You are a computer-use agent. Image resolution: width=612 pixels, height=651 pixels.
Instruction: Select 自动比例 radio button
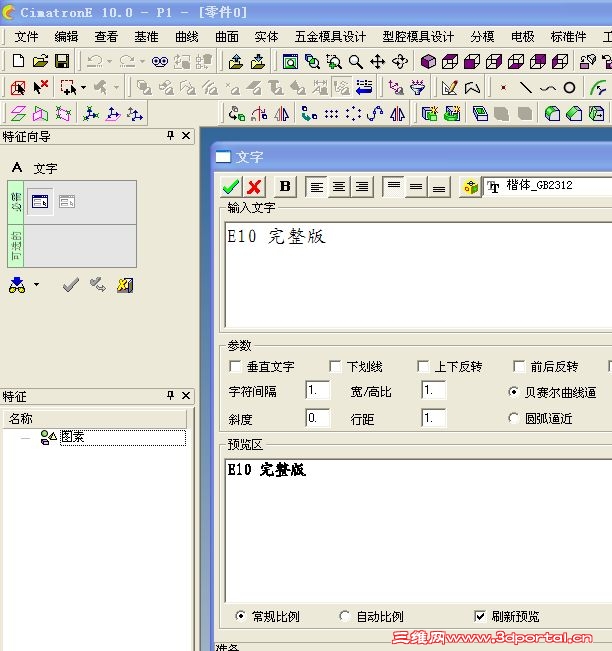click(345, 616)
